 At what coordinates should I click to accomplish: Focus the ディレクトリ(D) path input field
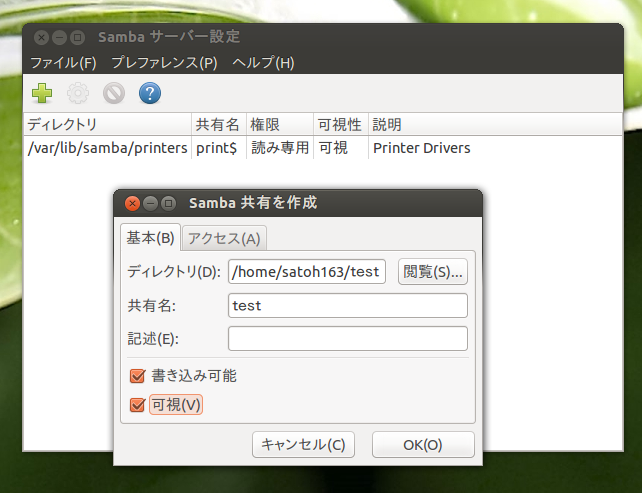pos(307,271)
